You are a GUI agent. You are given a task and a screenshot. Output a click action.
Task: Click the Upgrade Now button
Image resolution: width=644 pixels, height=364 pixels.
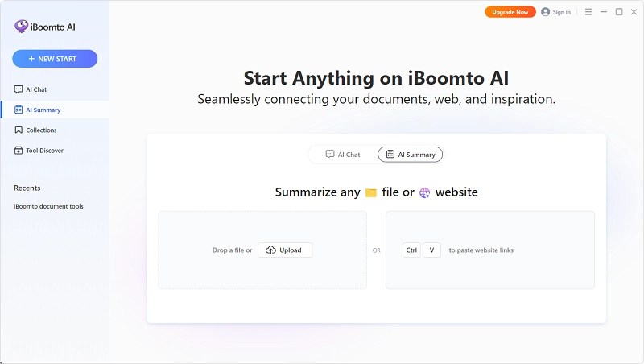click(x=510, y=12)
